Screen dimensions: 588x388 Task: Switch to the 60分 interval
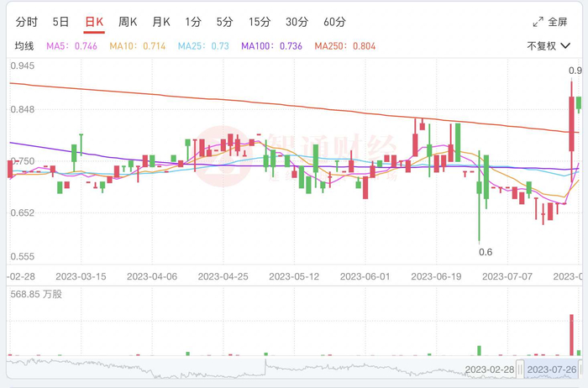point(334,22)
